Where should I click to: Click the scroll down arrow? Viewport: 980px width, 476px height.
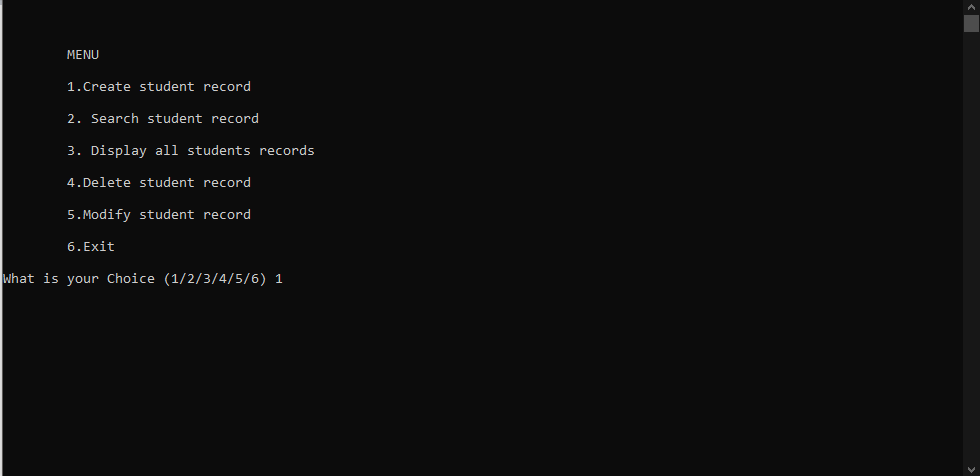pyautogui.click(x=971, y=469)
